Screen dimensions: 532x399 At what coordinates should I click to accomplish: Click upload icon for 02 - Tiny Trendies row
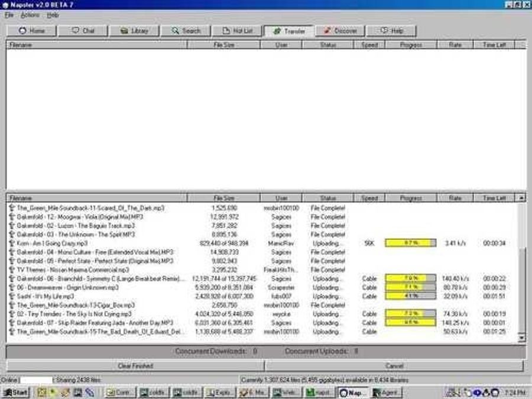tap(12, 314)
